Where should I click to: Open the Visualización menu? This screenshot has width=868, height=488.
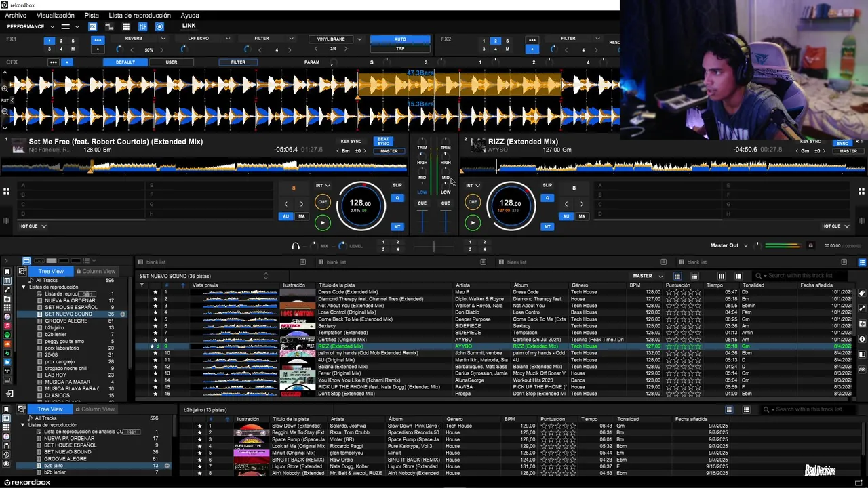(56, 15)
